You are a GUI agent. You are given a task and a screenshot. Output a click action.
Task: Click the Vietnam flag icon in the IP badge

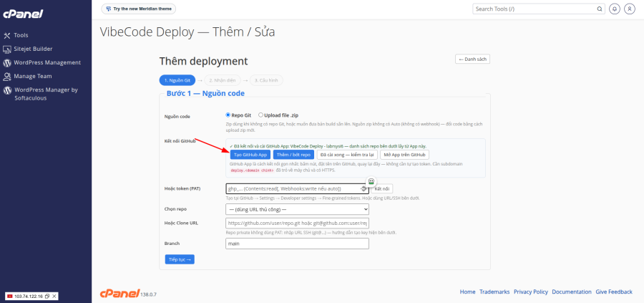(10, 296)
